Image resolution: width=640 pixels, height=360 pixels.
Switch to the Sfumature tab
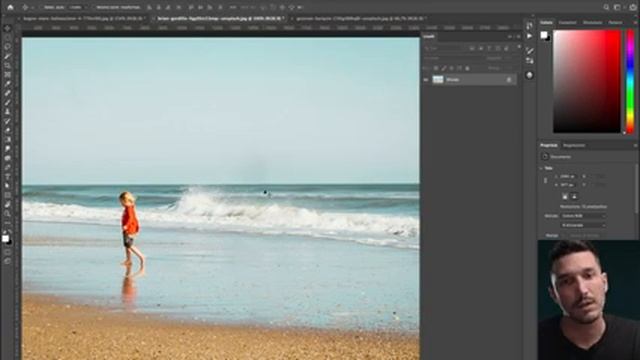pyautogui.click(x=592, y=22)
